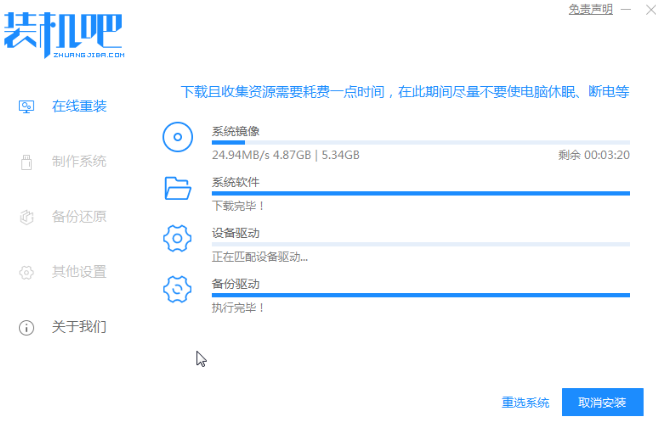Go to 其他设置 in the sidebar
This screenshot has height=422, width=656.
tap(79, 272)
